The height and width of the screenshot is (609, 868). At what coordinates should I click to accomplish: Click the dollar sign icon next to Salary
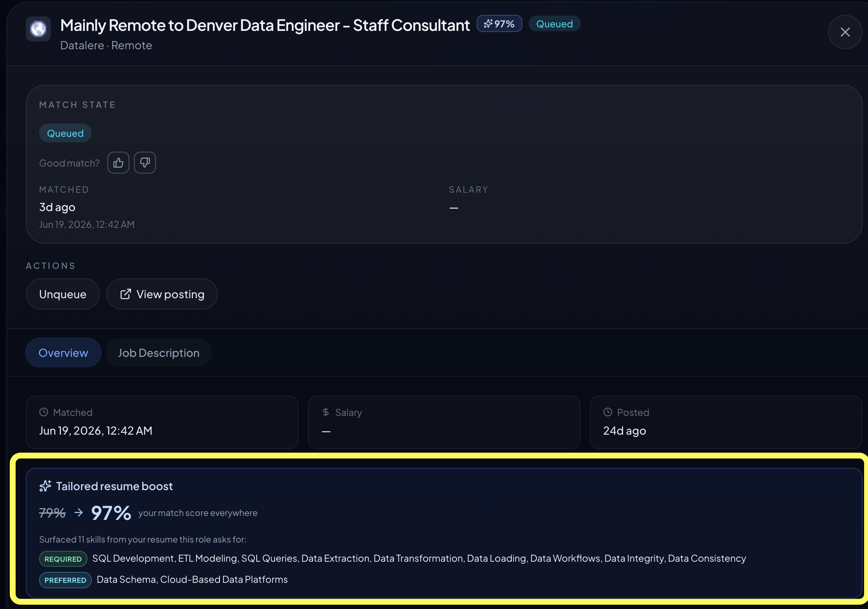[326, 412]
